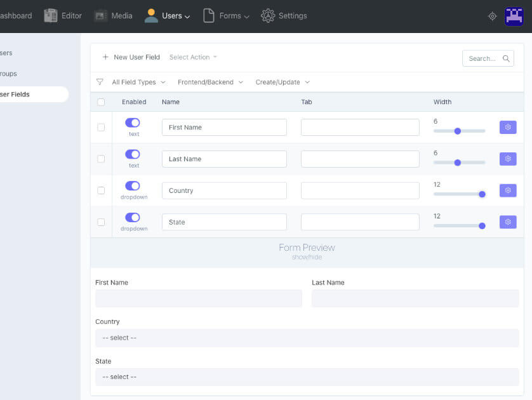Open the State select dropdown in preview

[307, 377]
